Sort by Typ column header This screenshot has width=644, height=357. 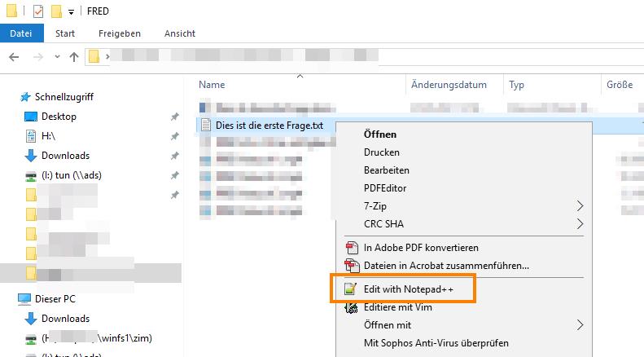coord(516,85)
